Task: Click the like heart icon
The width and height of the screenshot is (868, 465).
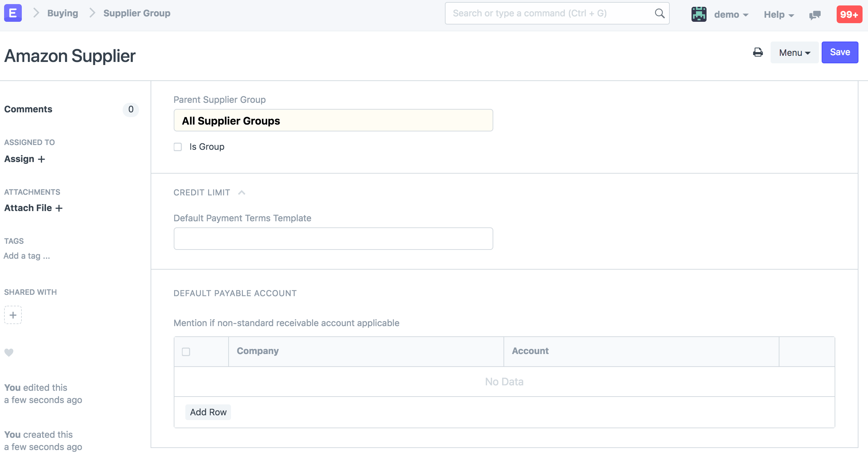Action: (9, 352)
